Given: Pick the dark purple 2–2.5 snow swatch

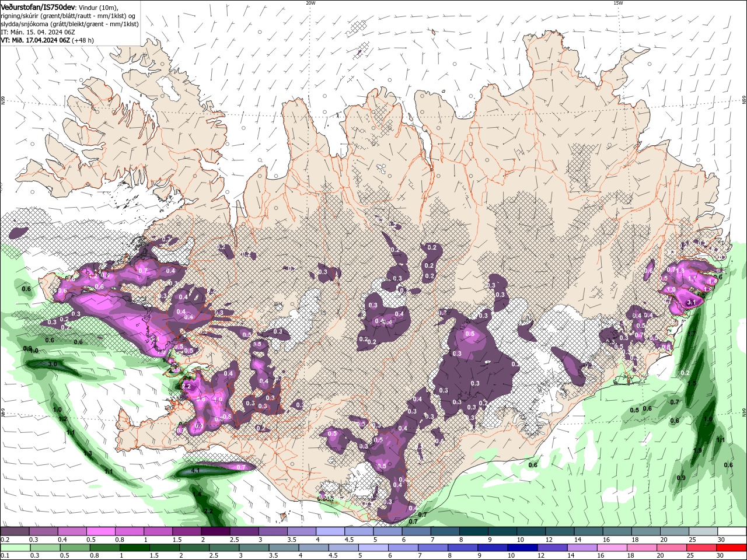Looking at the screenshot, I should point(215,531).
